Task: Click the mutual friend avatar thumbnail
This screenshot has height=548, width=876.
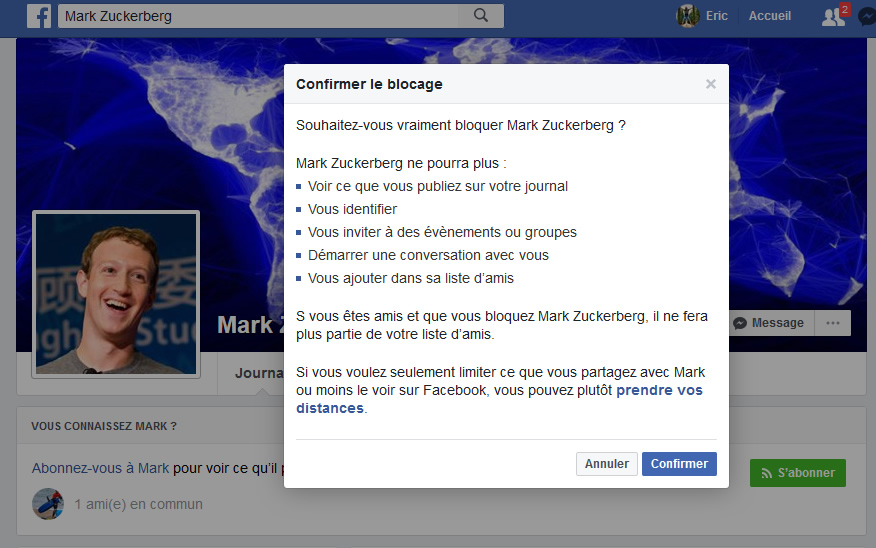Action: (x=48, y=504)
